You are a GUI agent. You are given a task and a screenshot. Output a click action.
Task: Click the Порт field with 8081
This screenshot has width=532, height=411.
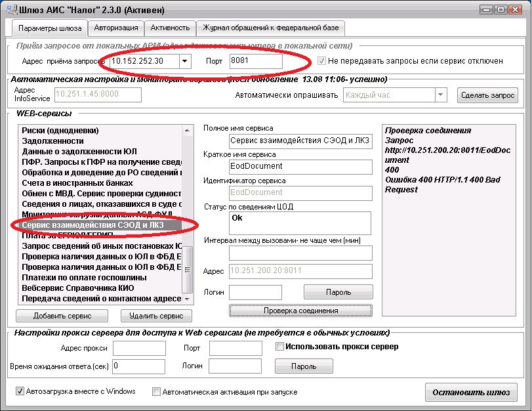click(256, 61)
